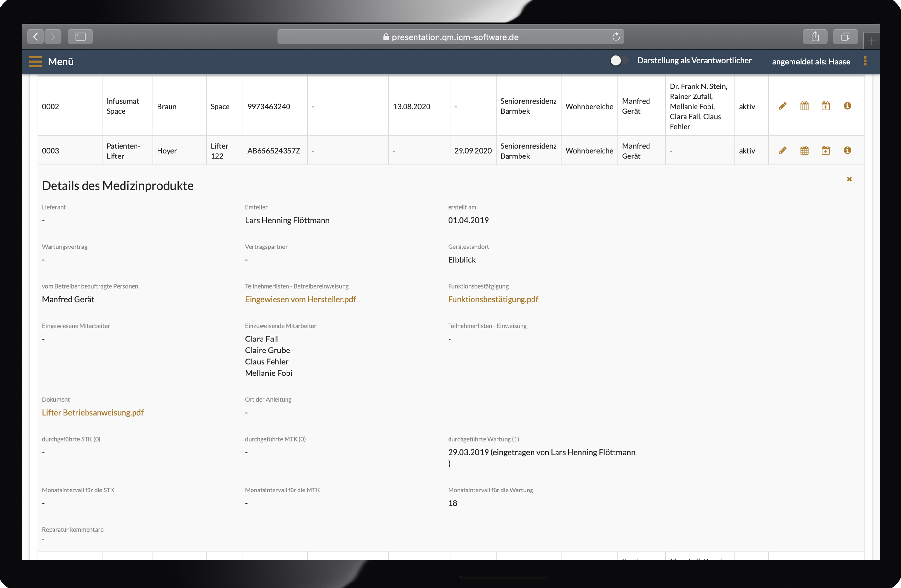Click the Braun manufacturer cell
Image resolution: width=901 pixels, height=588 pixels.
click(180, 106)
